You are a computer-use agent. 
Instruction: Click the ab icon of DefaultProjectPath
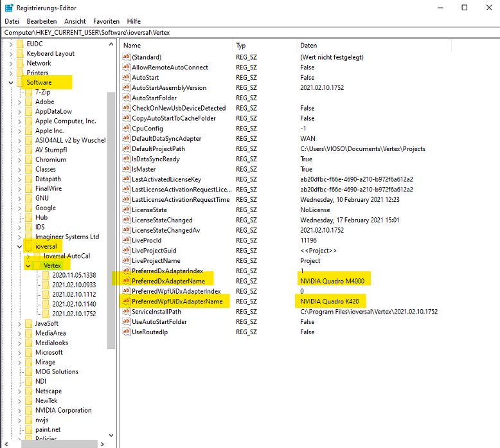[x=126, y=148]
